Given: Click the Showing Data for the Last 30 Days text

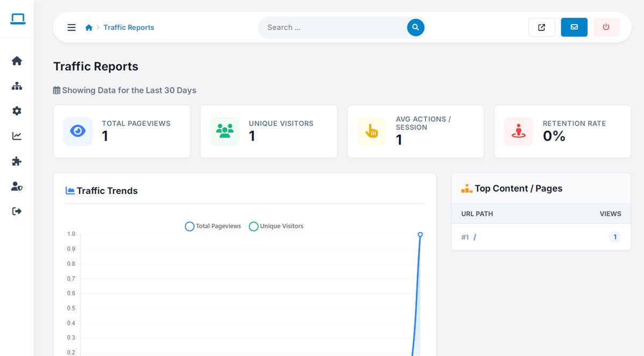Looking at the screenshot, I should (x=129, y=90).
